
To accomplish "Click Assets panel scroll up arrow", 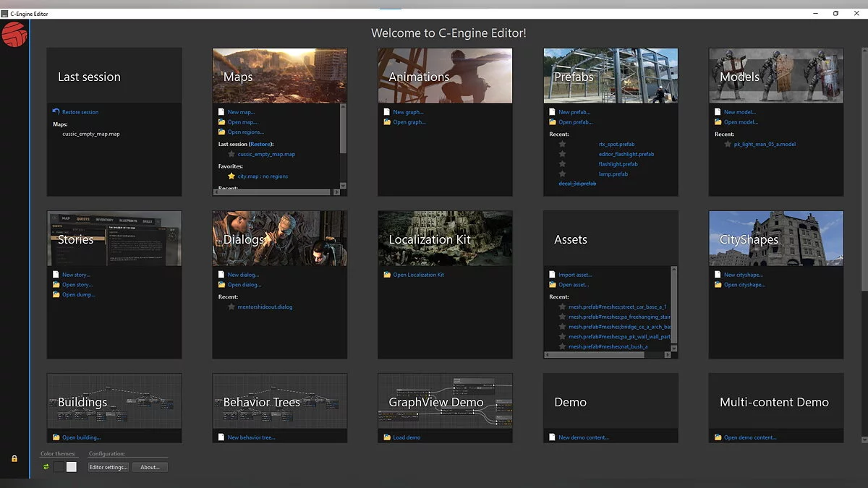I will pyautogui.click(x=674, y=270).
